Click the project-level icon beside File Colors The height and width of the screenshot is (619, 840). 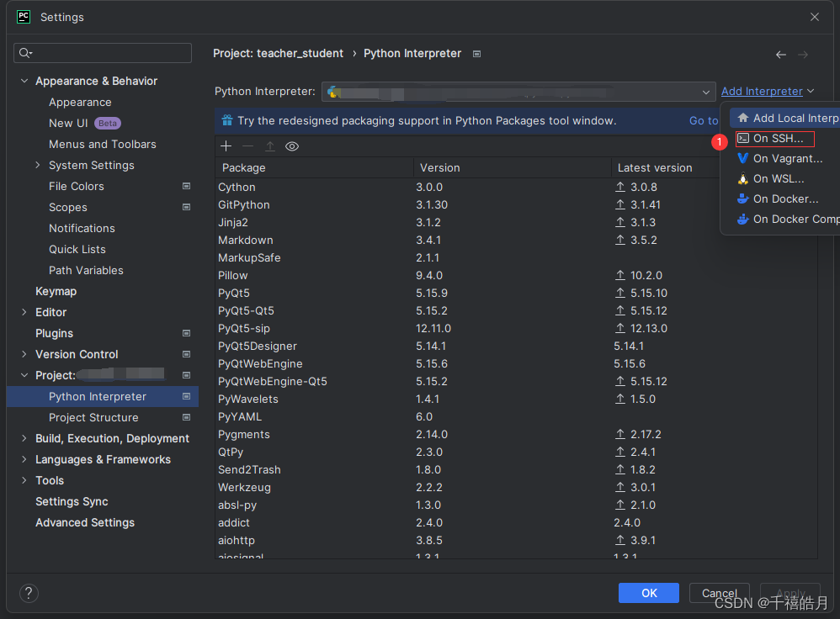click(186, 186)
